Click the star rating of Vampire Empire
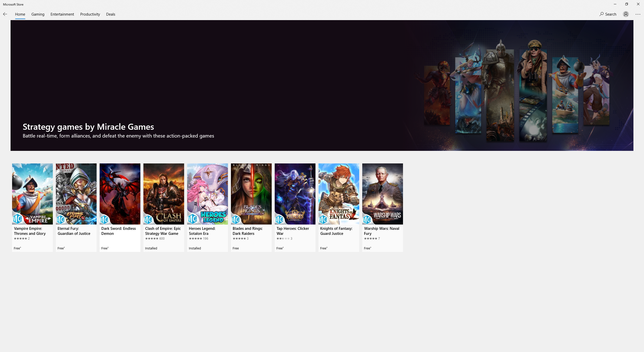The width and height of the screenshot is (644, 352). pos(20,238)
